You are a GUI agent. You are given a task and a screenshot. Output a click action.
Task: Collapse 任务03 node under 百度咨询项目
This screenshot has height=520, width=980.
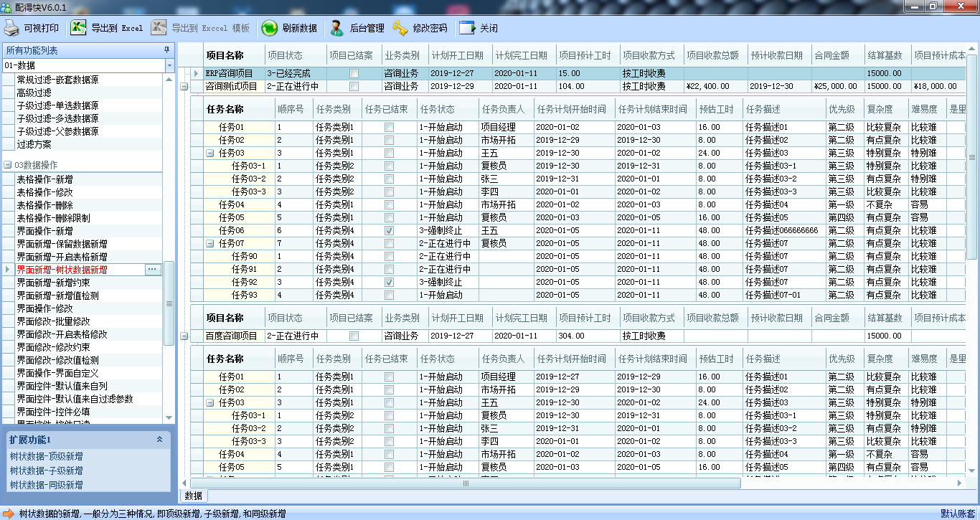(210, 403)
